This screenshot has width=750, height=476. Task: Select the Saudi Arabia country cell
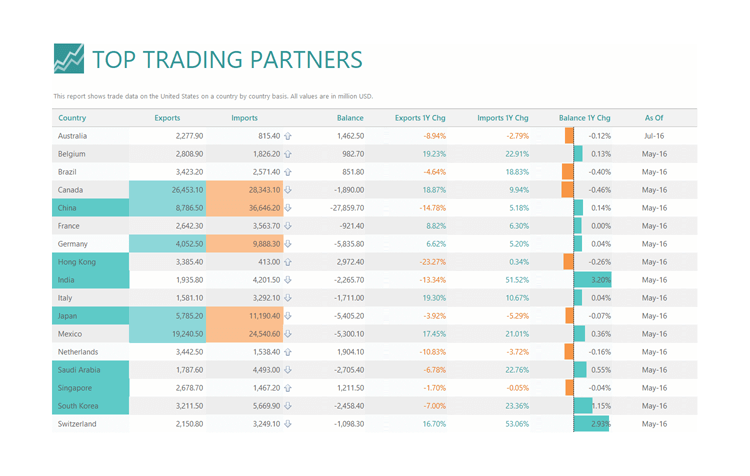click(90, 370)
